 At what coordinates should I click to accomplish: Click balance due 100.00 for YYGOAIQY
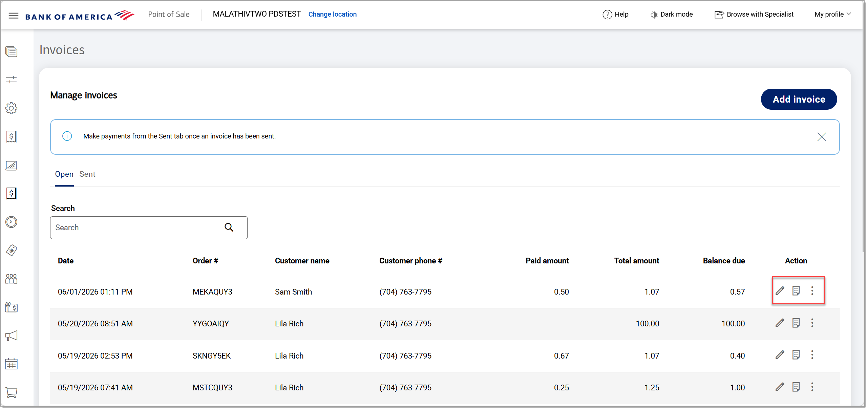733,324
